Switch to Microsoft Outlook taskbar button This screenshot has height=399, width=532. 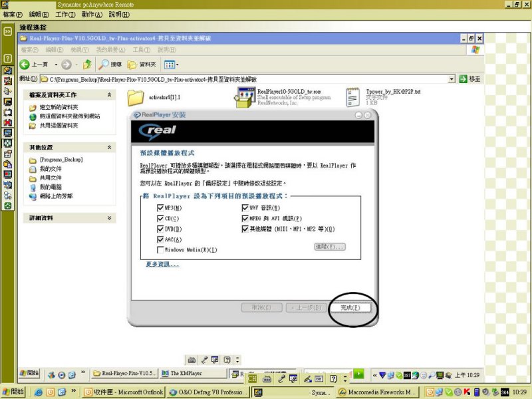[124, 392]
